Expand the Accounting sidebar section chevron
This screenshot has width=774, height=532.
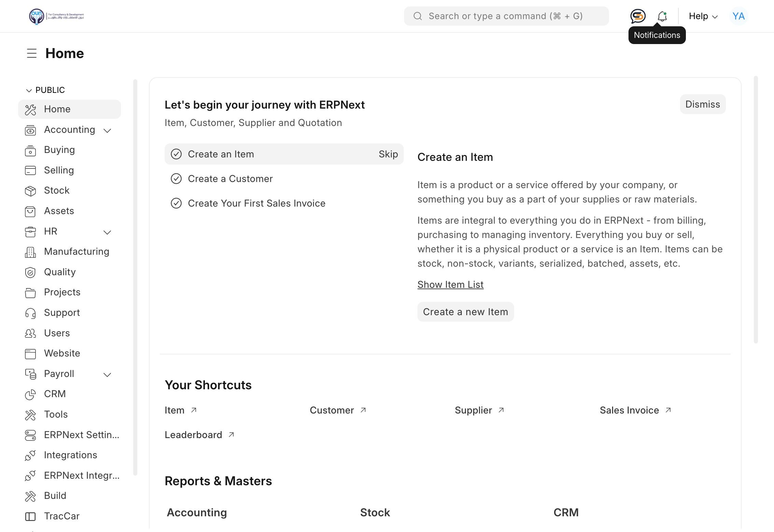click(107, 130)
